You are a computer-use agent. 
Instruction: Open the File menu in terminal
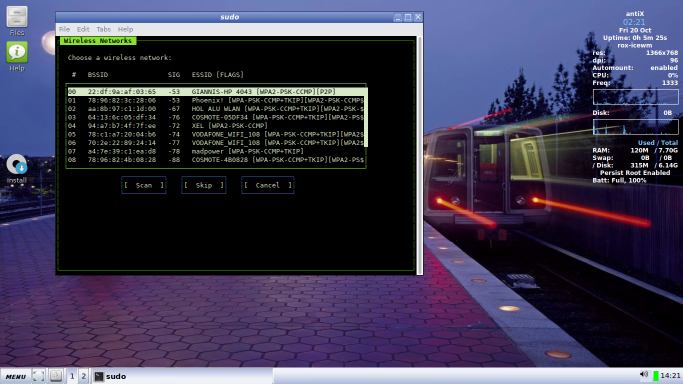(64, 29)
